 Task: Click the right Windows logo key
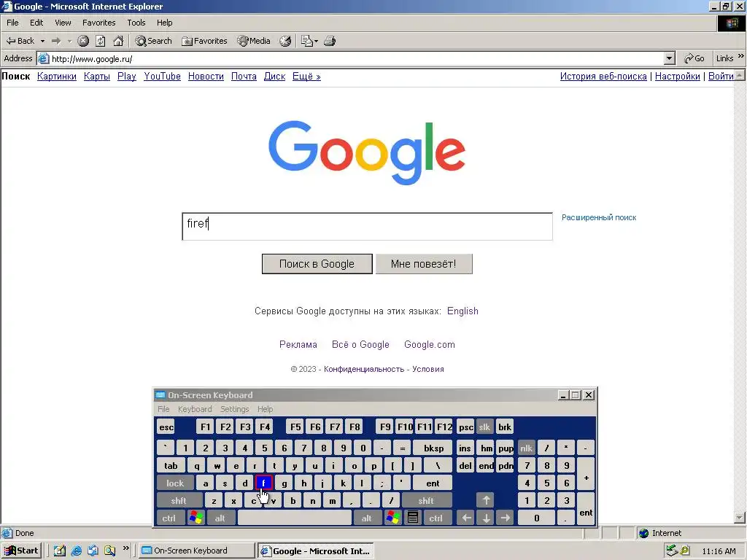pyautogui.click(x=392, y=518)
